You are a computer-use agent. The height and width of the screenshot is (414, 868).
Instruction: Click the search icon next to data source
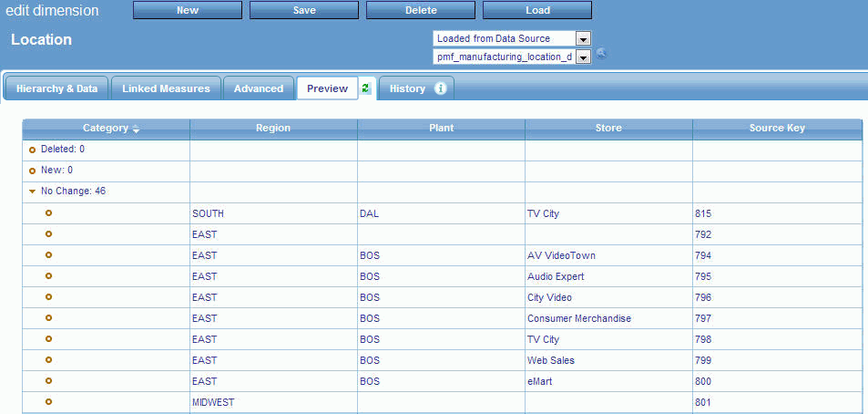click(x=601, y=55)
